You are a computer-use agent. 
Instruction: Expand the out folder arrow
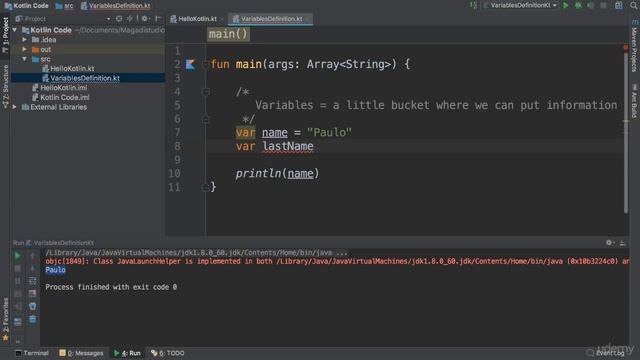pos(24,49)
